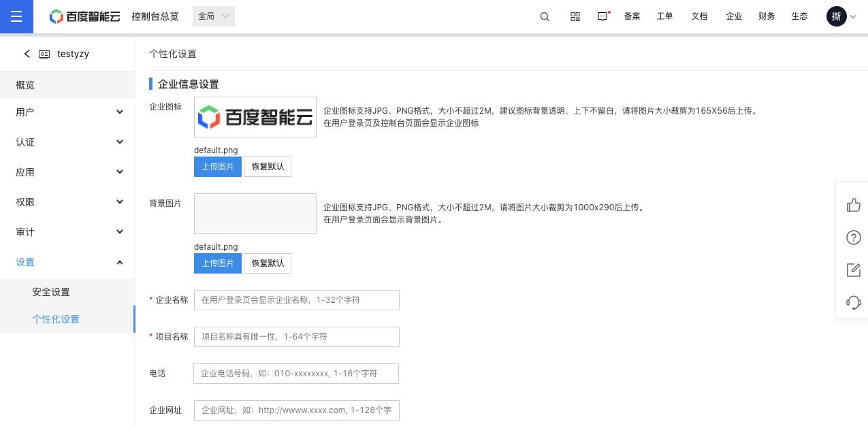The width and height of the screenshot is (868, 426).
Task: Focus the 电话 input field
Action: (296, 374)
